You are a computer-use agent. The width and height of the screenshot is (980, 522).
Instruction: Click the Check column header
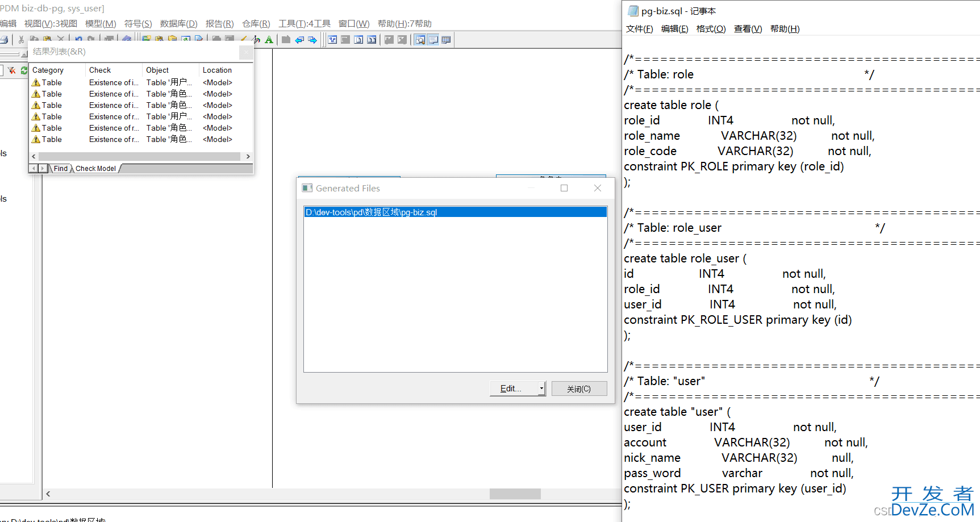(114, 70)
